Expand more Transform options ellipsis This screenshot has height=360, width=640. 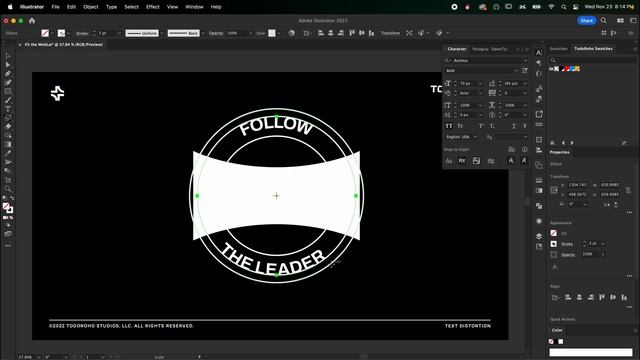pyautogui.click(x=629, y=212)
